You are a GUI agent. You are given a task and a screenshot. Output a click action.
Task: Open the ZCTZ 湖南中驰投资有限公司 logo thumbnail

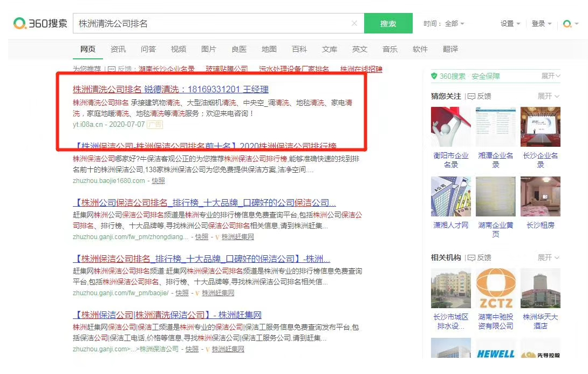496,288
